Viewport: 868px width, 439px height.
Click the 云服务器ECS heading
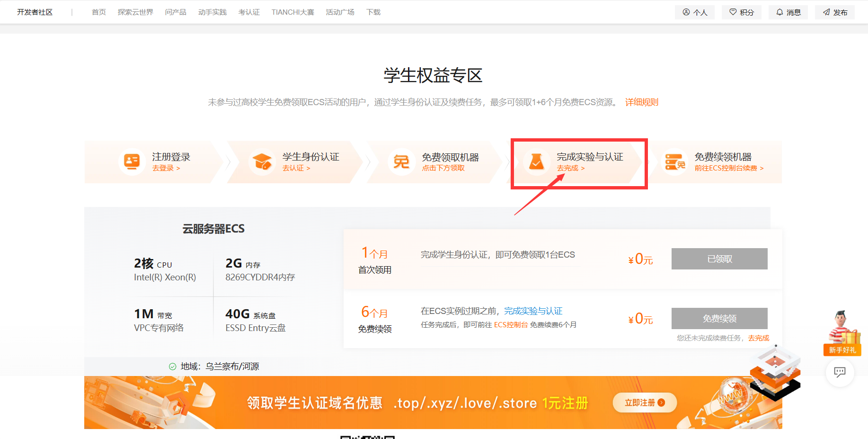point(213,229)
